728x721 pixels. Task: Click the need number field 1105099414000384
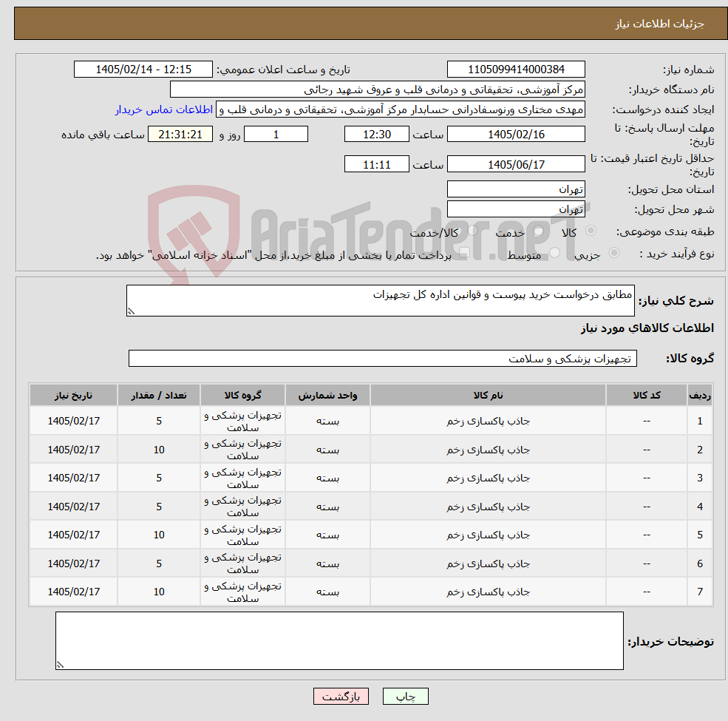coord(516,70)
